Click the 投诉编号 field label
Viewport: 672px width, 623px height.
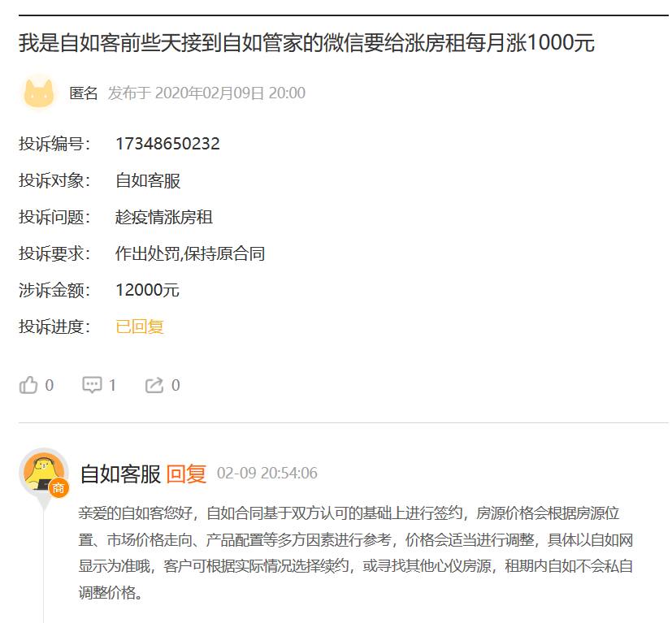(x=54, y=144)
